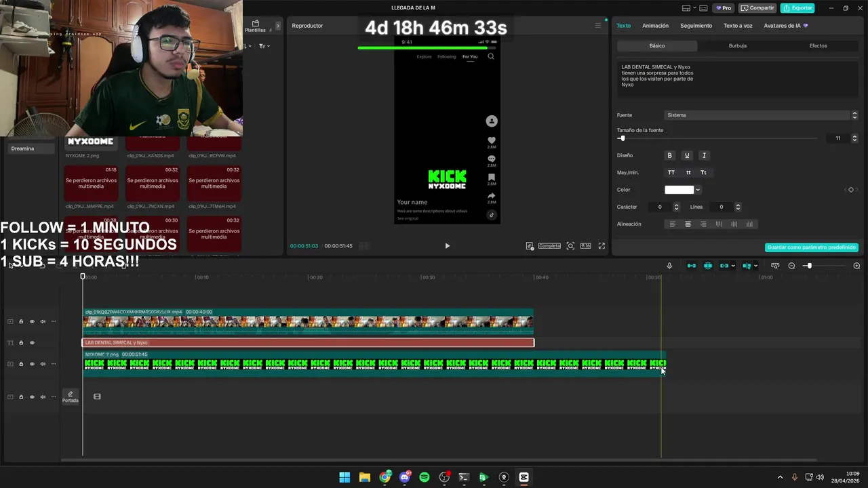The width and height of the screenshot is (868, 488).
Task: Toggle preview axis icon in timeline toolbar
Action: [747, 266]
